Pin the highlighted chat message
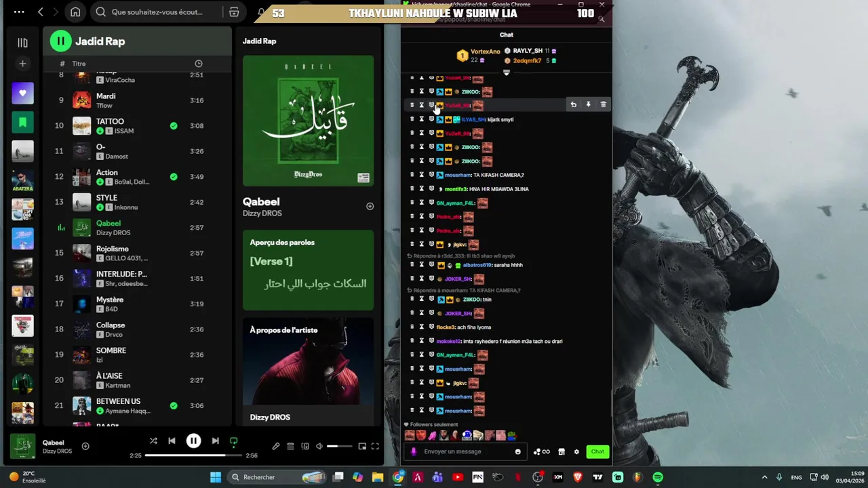The height and width of the screenshot is (488, 868). coord(588,104)
